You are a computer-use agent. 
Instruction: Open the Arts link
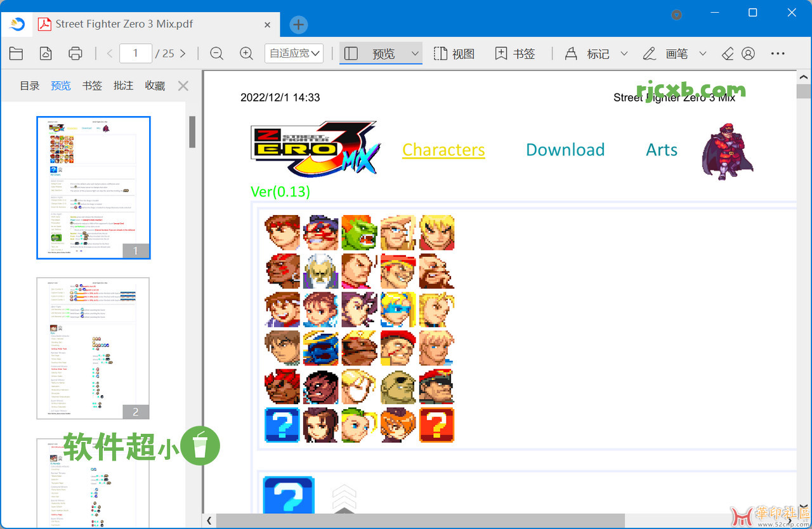coord(662,150)
